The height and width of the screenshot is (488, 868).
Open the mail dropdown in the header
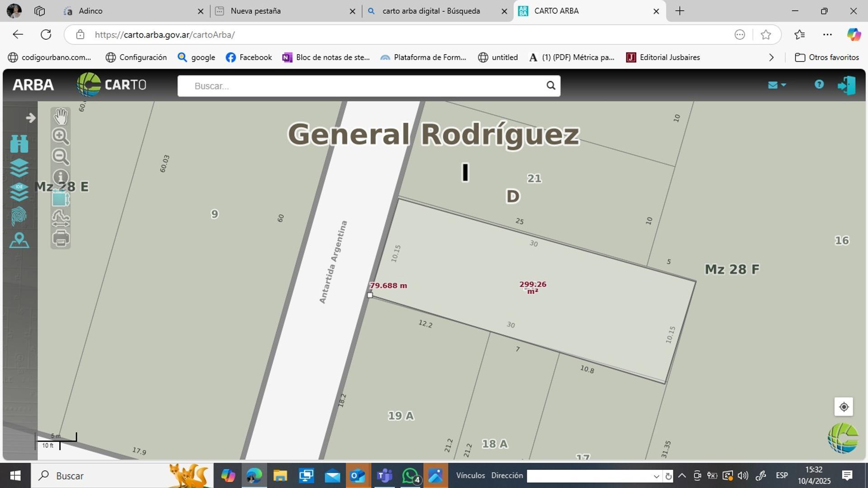click(776, 84)
